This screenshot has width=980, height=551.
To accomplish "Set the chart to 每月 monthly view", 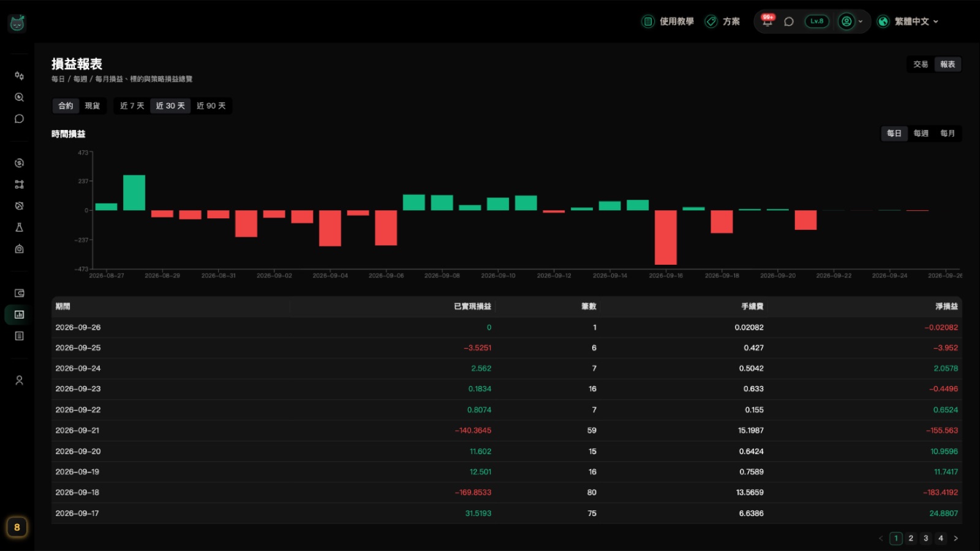I will click(948, 134).
